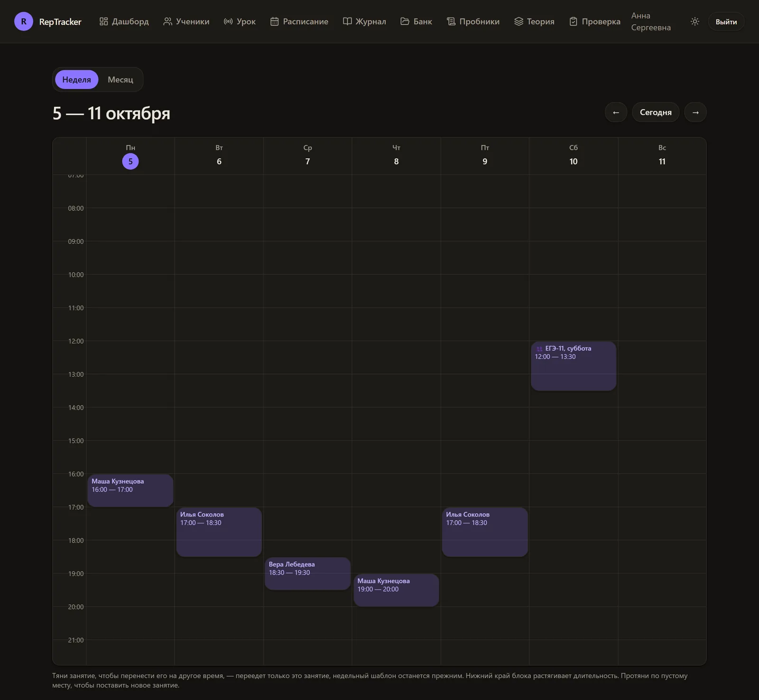Open Расписание in the navigation
Viewport: 759px width, 700px height.
point(299,21)
